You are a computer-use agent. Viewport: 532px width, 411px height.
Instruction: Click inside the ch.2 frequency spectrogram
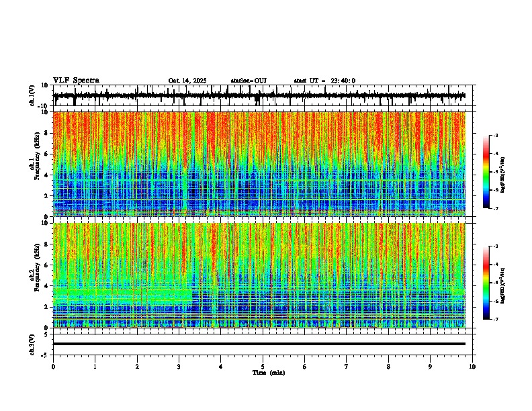pyautogui.click(x=259, y=275)
